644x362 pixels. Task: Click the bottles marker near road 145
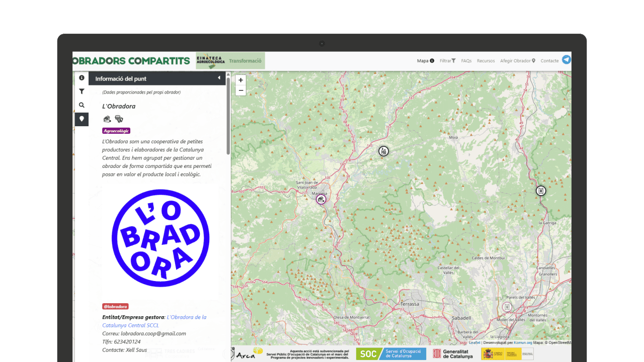pyautogui.click(x=384, y=151)
